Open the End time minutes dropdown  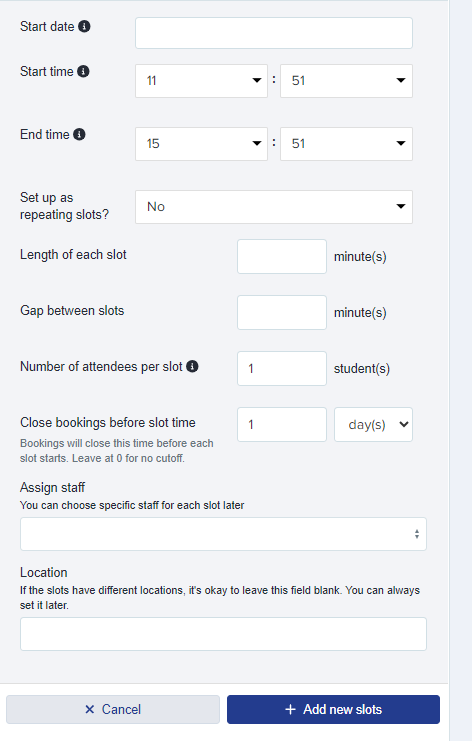coord(346,144)
